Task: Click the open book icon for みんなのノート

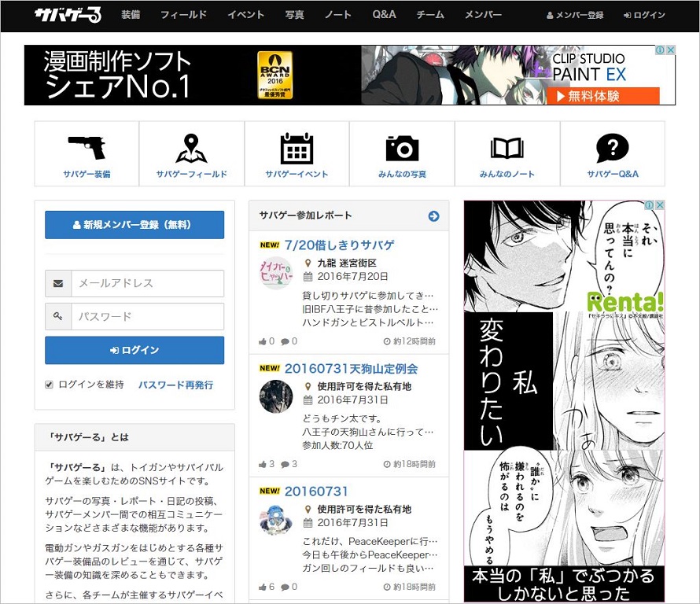Action: point(507,148)
